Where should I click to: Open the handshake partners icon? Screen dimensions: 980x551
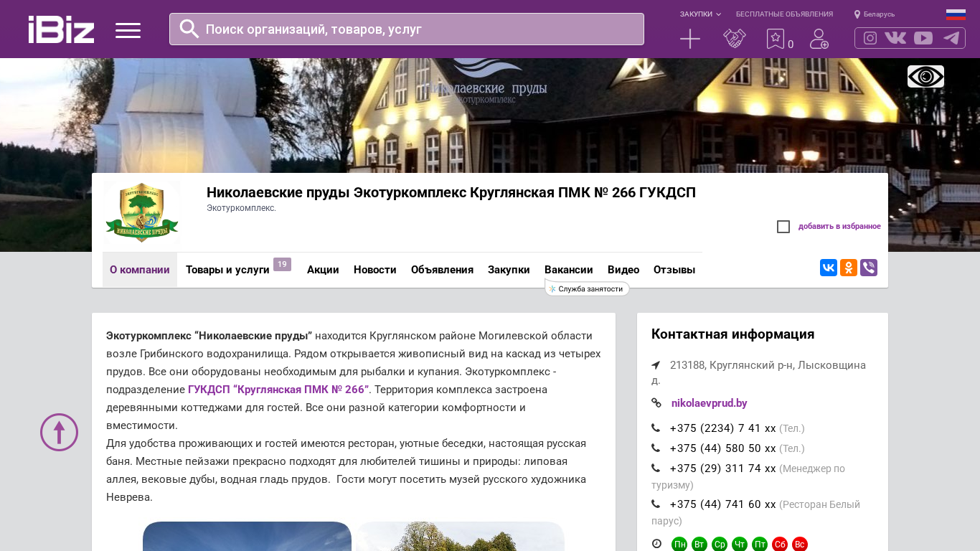(x=735, y=39)
